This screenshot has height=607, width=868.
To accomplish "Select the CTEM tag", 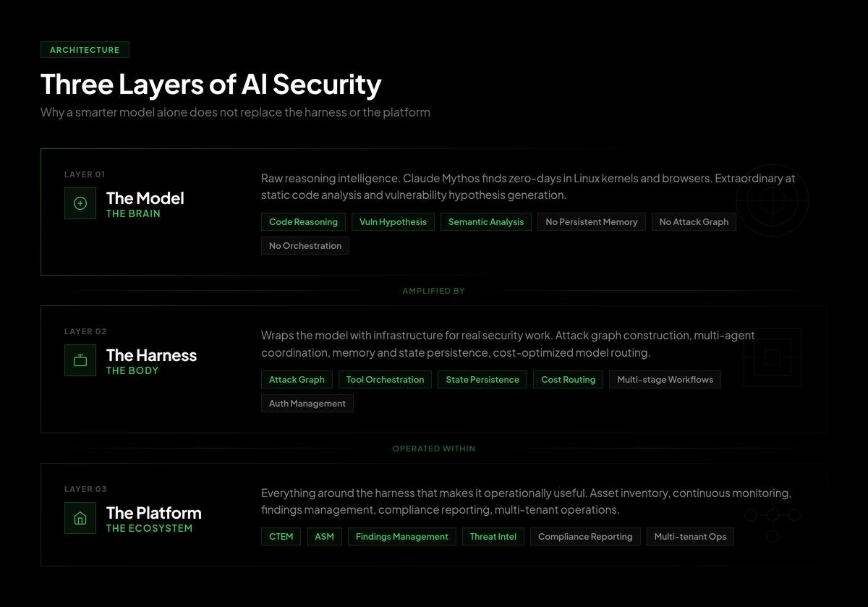I will [x=281, y=537].
